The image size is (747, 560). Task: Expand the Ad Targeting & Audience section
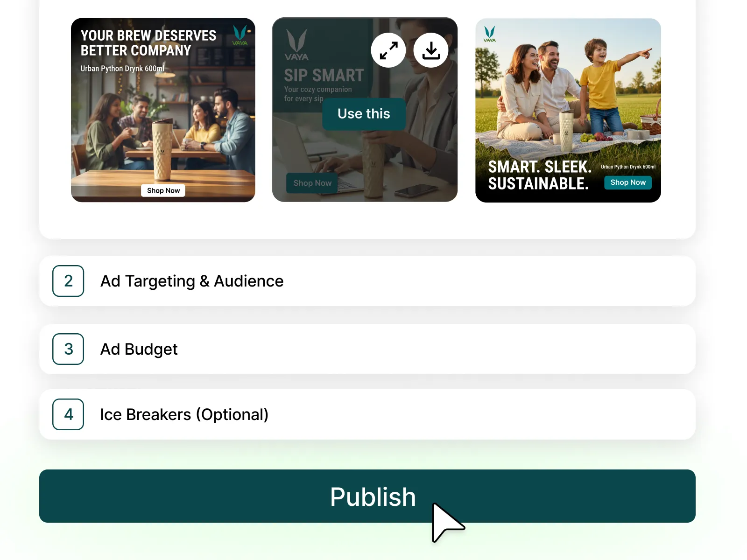point(367,281)
